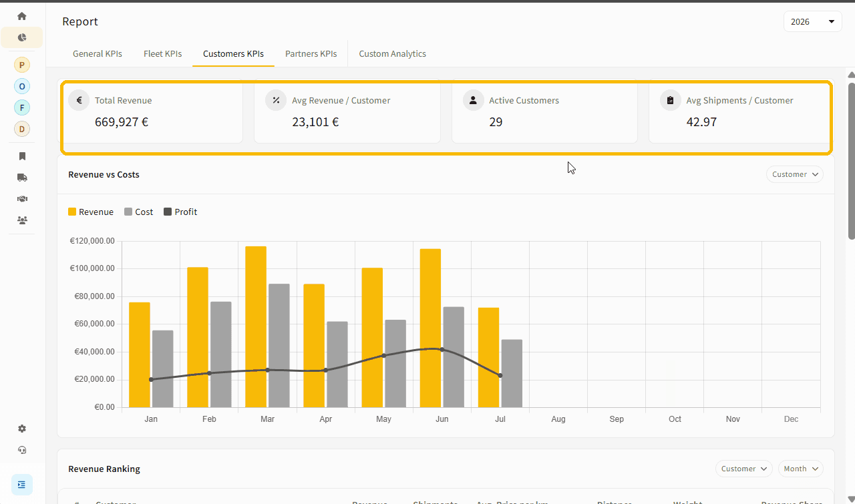
Task: Open the 2026 year dropdown
Action: pos(813,21)
